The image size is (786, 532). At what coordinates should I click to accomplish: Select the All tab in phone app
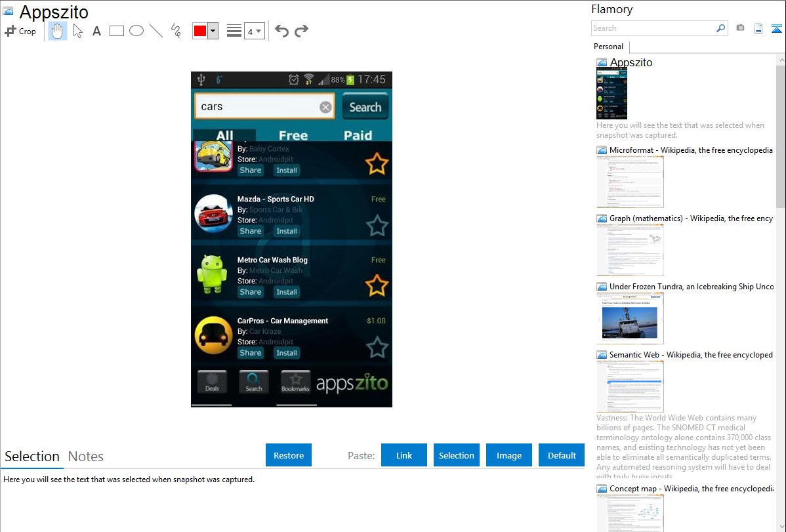[224, 135]
